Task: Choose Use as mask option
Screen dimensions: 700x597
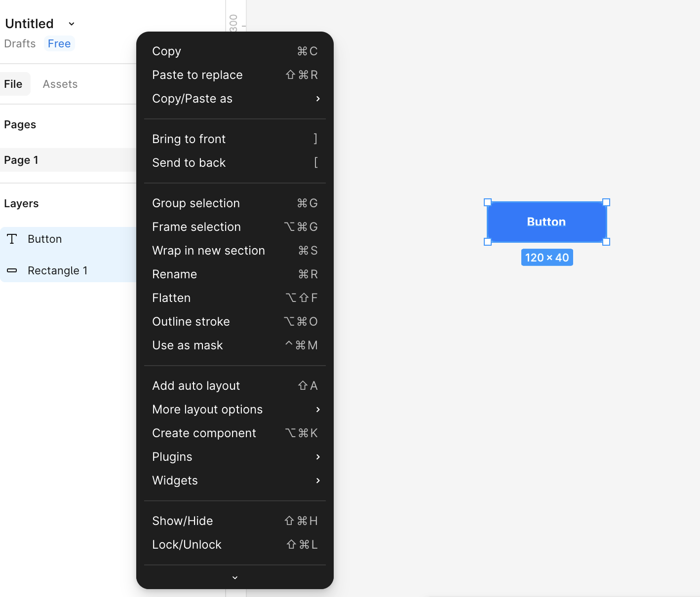Action: tap(234, 345)
